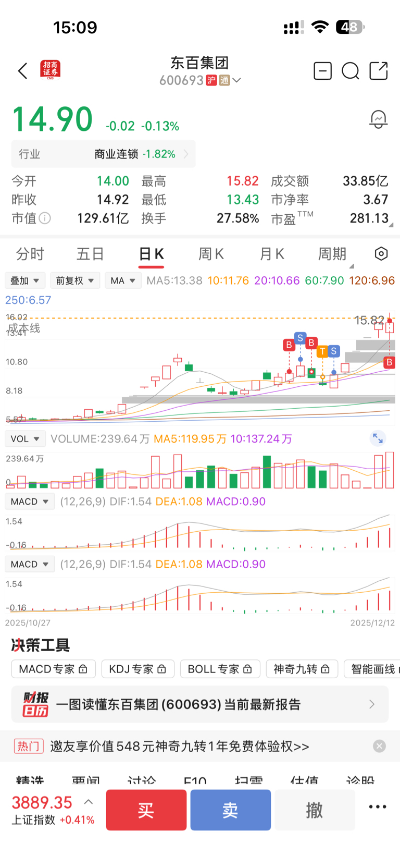Open the 叠加 overlay dropdown
The image size is (400, 868).
(25, 280)
